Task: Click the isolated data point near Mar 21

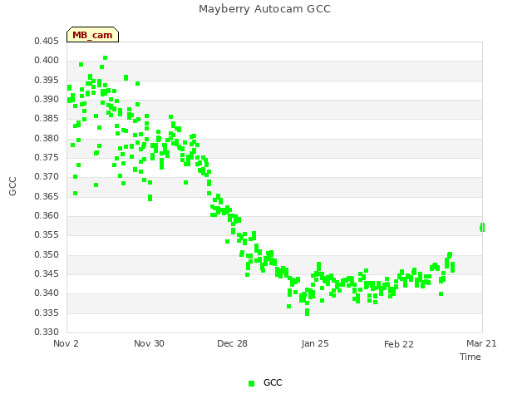Action: click(482, 227)
